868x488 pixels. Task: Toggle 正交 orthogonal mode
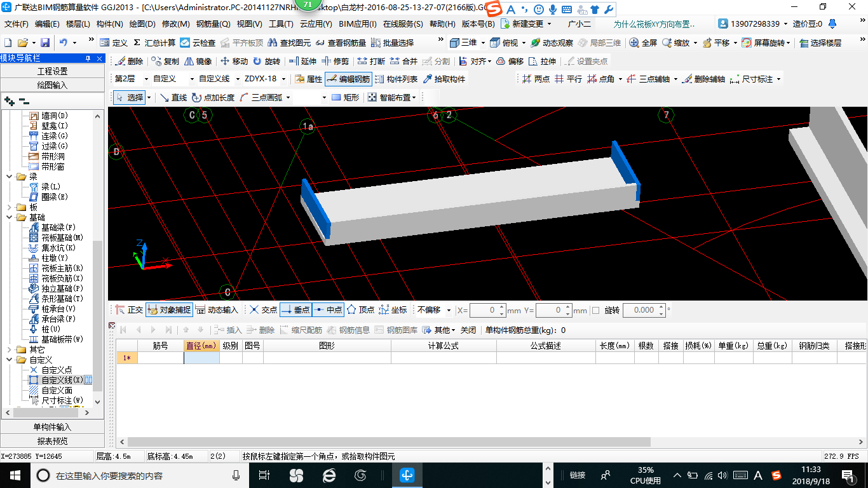click(x=129, y=310)
